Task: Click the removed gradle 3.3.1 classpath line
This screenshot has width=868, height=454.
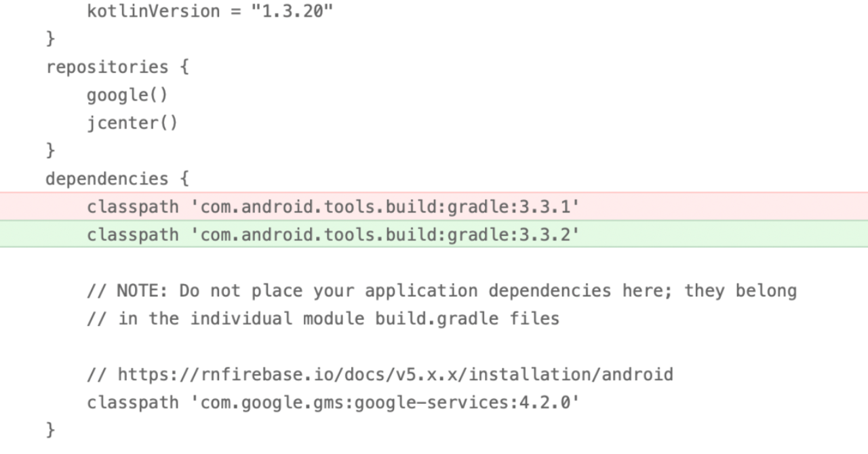Action: click(x=434, y=207)
